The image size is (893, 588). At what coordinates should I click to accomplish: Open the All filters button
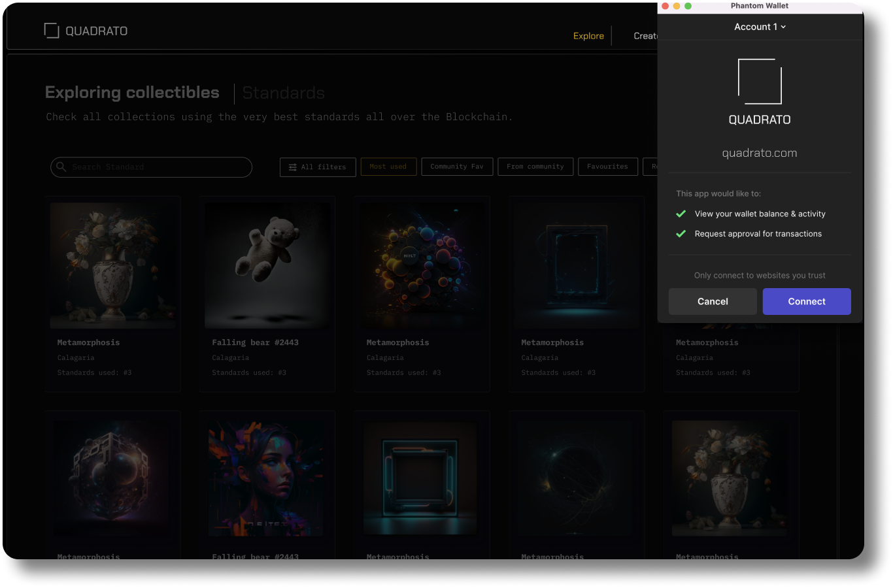coord(318,167)
